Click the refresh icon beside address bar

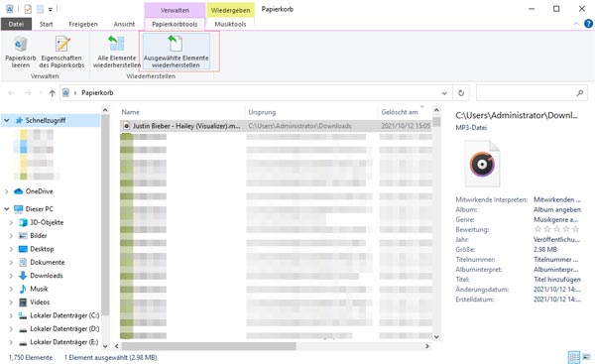[461, 93]
